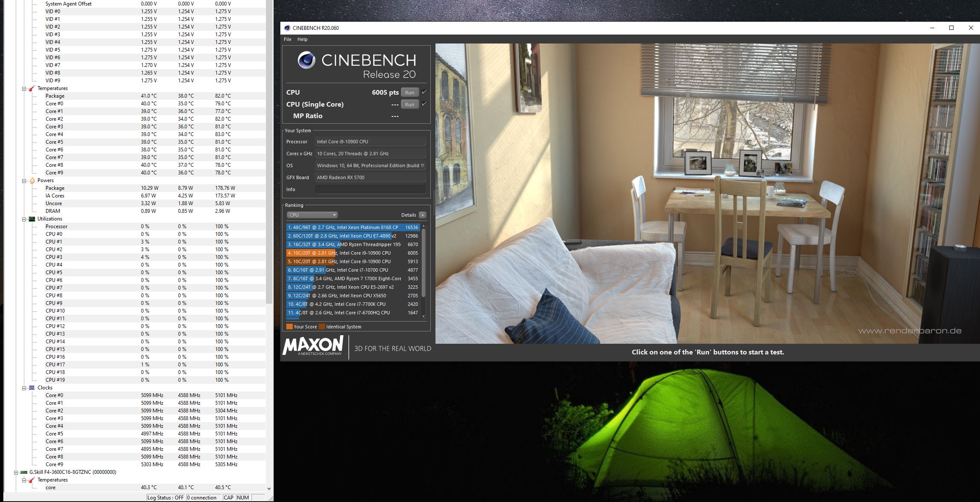Collapse the Powers tree node
The height and width of the screenshot is (502, 980).
pos(24,181)
